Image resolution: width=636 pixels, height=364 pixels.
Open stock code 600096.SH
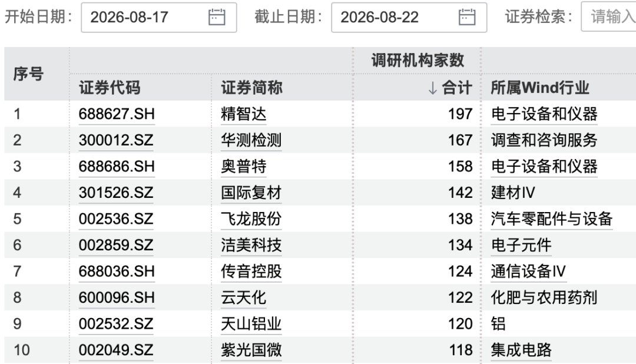coord(117,298)
